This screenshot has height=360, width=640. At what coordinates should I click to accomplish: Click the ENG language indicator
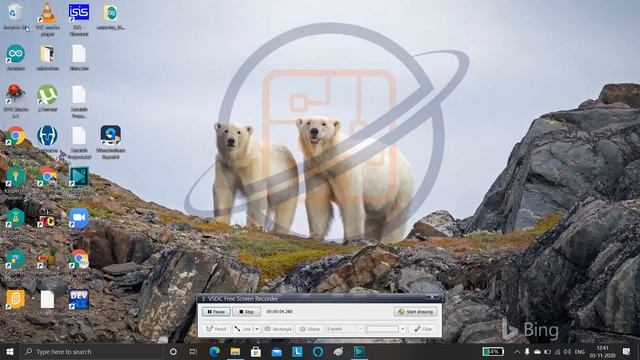click(x=580, y=351)
